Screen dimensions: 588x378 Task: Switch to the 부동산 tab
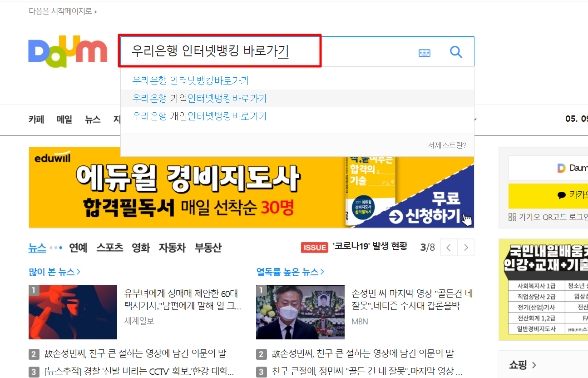(208, 248)
